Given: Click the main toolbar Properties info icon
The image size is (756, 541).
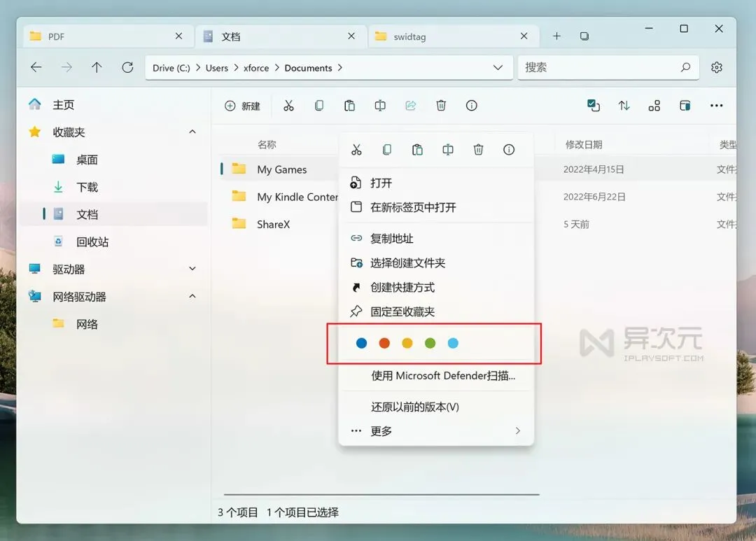Looking at the screenshot, I should click(x=472, y=106).
